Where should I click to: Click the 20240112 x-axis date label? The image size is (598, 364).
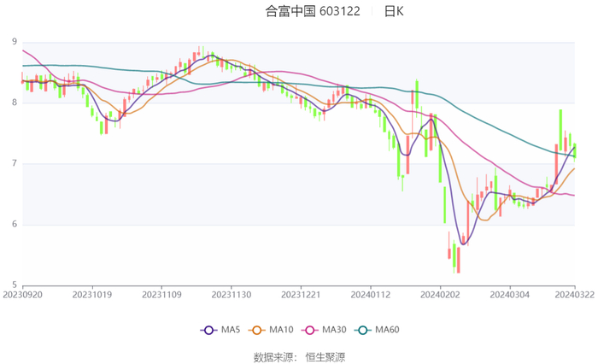[370, 294]
